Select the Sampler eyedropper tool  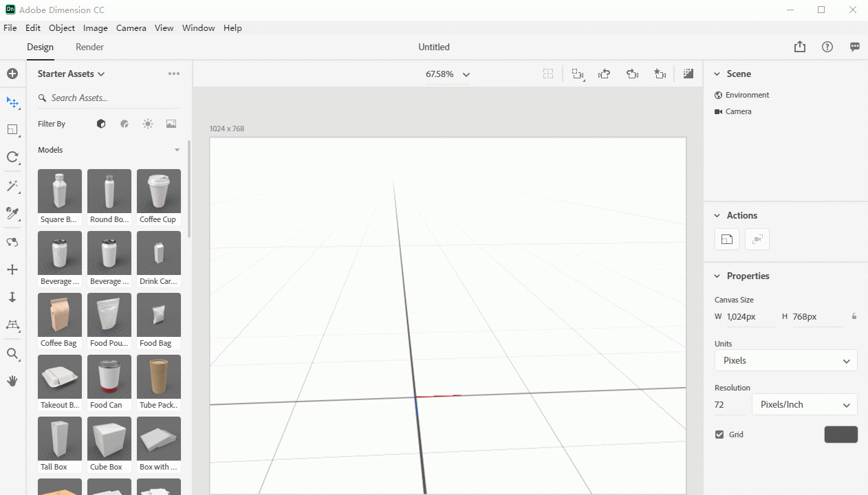tap(12, 214)
